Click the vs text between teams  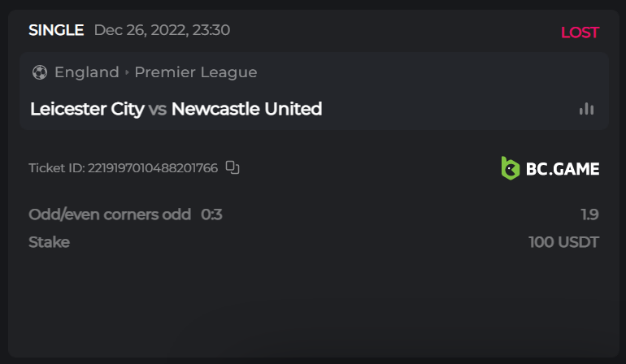click(x=158, y=109)
